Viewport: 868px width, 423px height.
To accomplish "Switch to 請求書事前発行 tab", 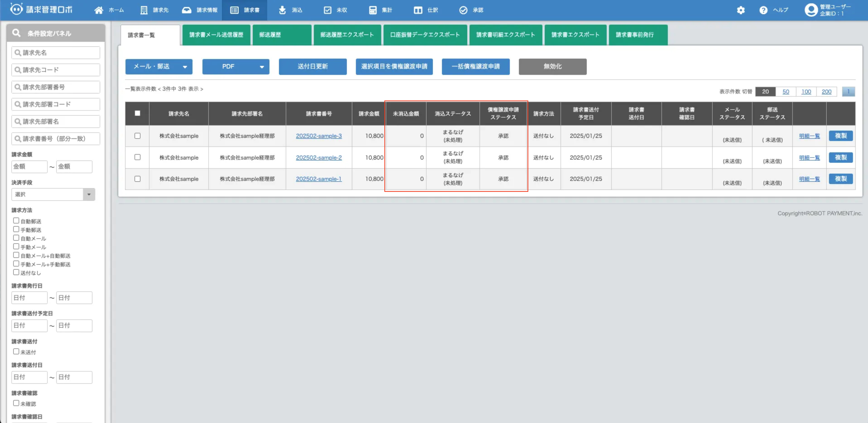I will [638, 35].
